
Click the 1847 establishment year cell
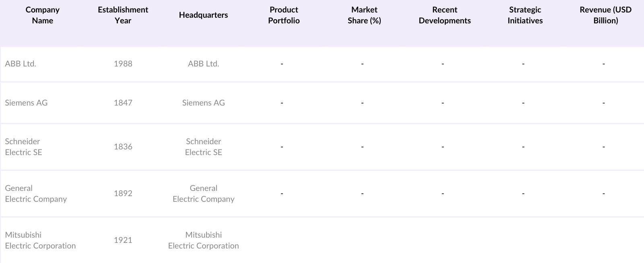pos(123,103)
